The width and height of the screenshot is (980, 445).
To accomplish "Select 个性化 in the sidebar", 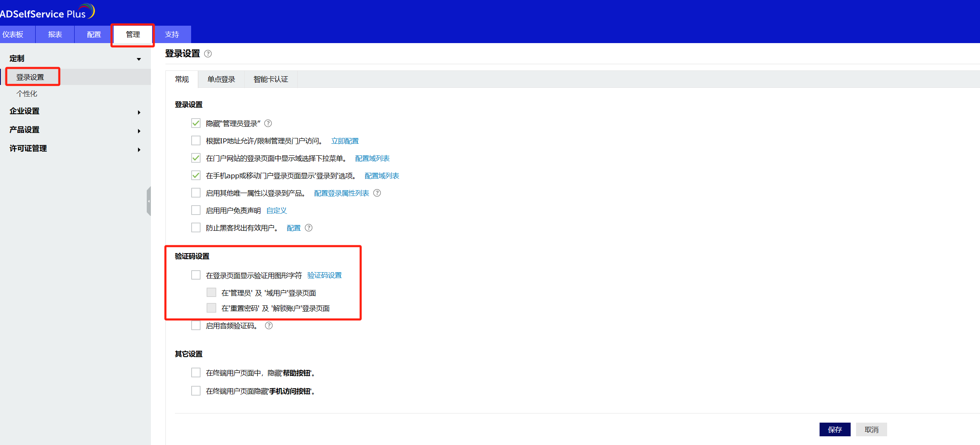I will pos(27,94).
